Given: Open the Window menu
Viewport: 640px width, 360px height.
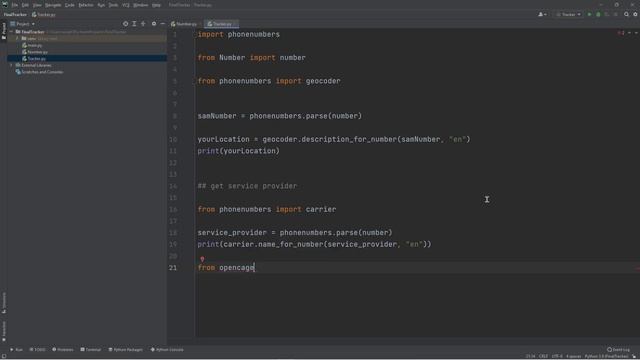Looking at the screenshot, I should coord(141,5).
